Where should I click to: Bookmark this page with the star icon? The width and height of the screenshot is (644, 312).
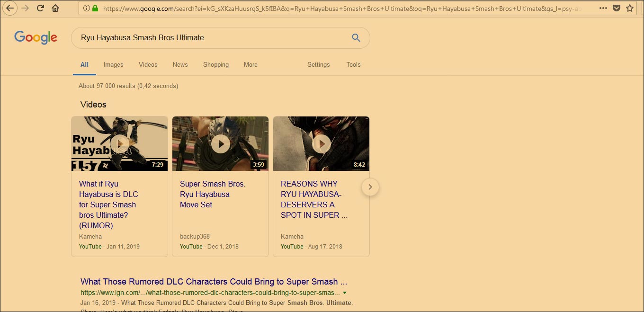coord(630,8)
